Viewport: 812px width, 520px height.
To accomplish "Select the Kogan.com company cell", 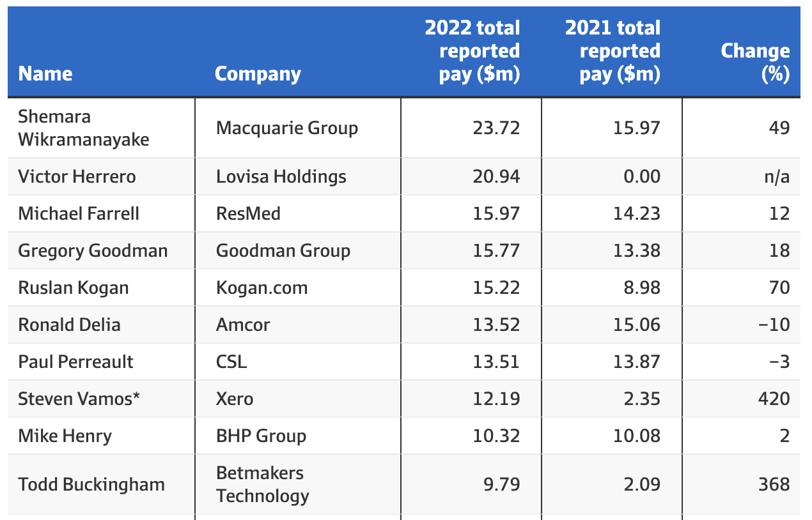I will (x=262, y=287).
